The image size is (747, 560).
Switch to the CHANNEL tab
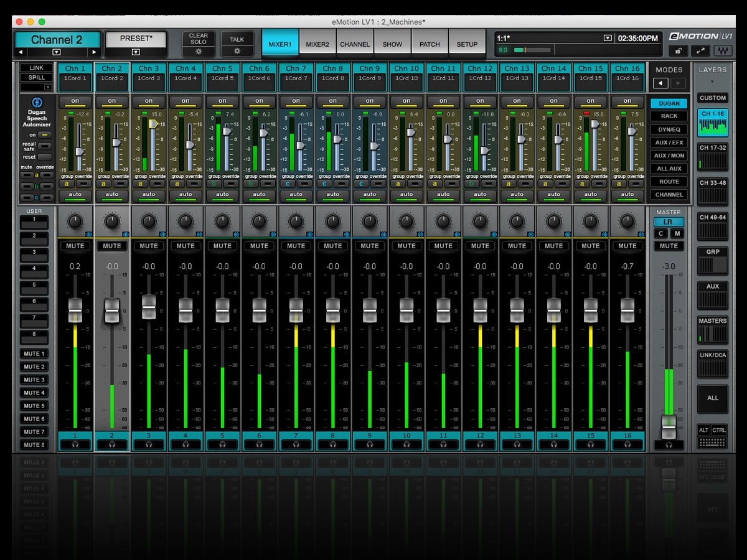pos(355,44)
